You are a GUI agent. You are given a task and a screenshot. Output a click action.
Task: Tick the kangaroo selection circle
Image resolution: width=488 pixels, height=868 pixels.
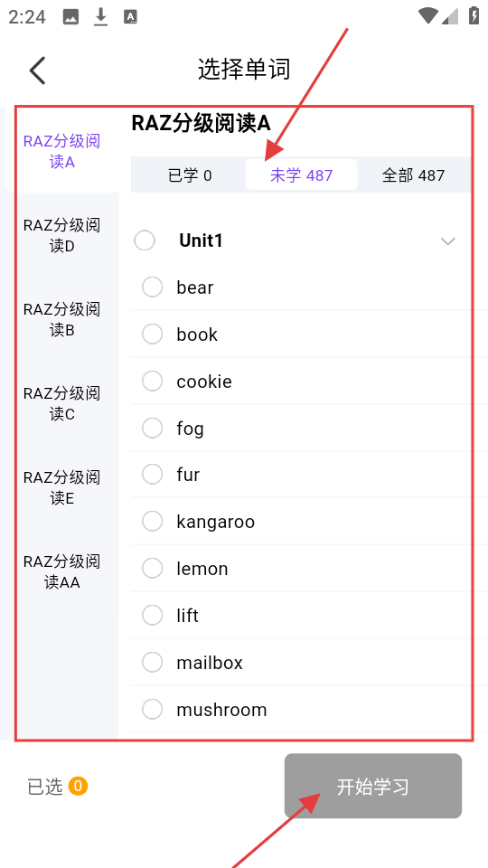152,521
